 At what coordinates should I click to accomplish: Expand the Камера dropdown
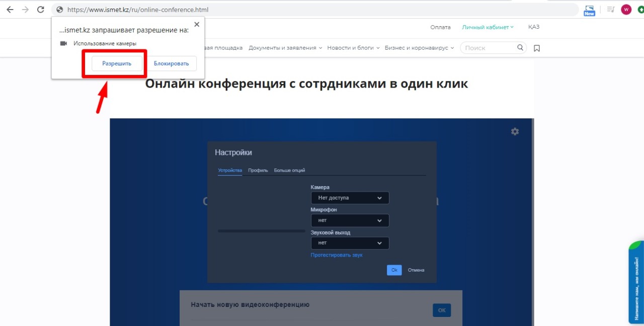[350, 198]
